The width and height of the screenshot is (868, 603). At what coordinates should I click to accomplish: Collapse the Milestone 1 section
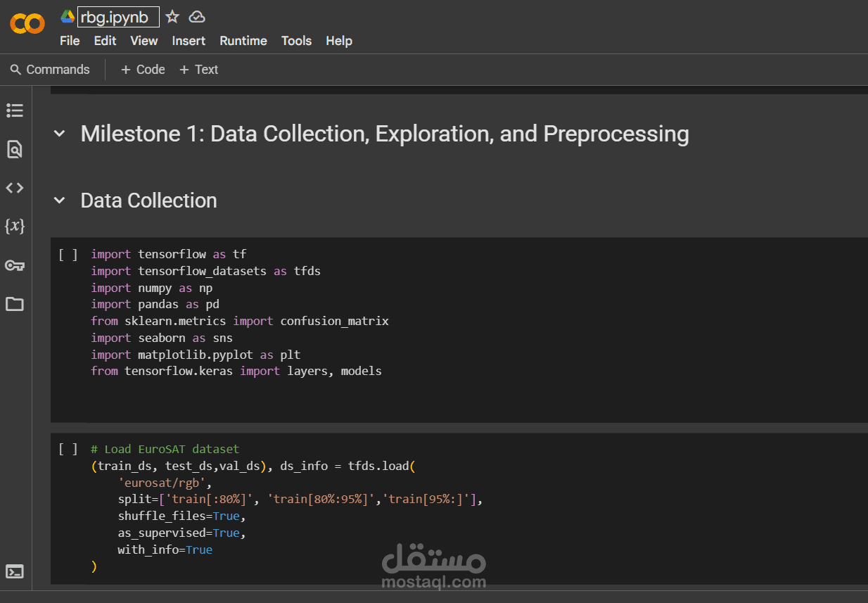tap(60, 134)
